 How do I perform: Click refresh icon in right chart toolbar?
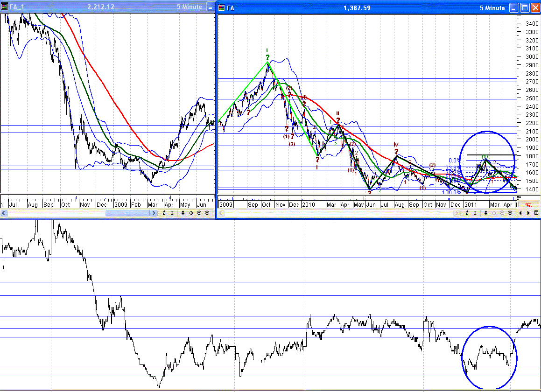pyautogui.click(x=467, y=213)
